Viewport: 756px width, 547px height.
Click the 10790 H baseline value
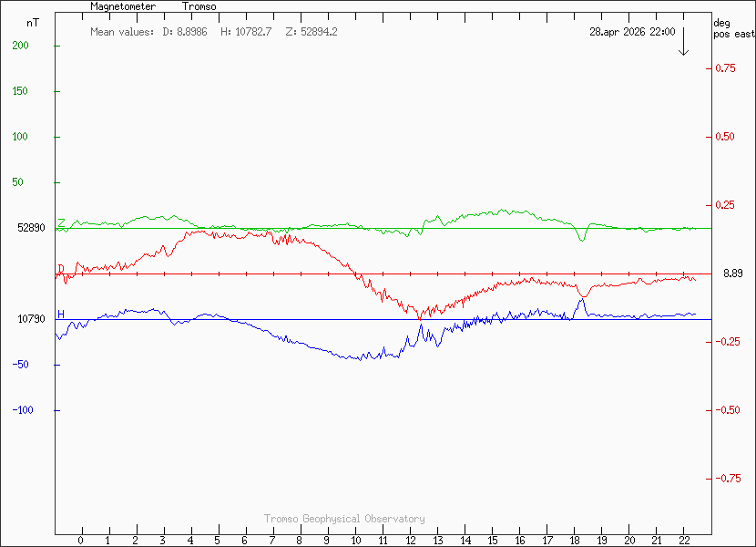pyautogui.click(x=31, y=319)
